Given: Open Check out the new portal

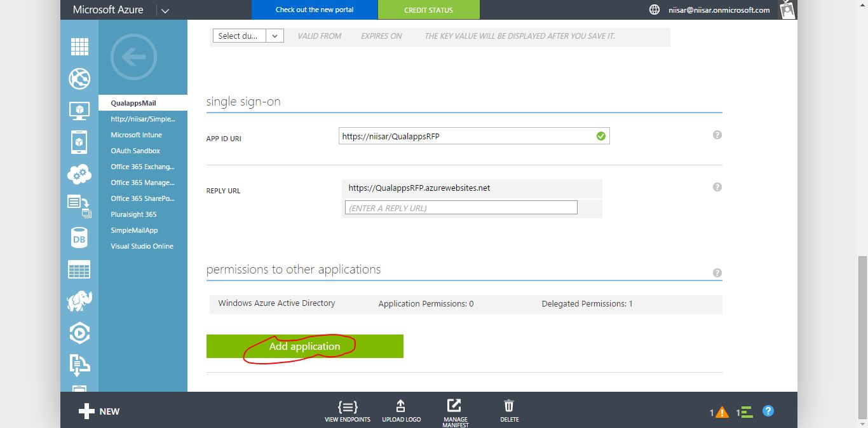Looking at the screenshot, I should pos(315,10).
